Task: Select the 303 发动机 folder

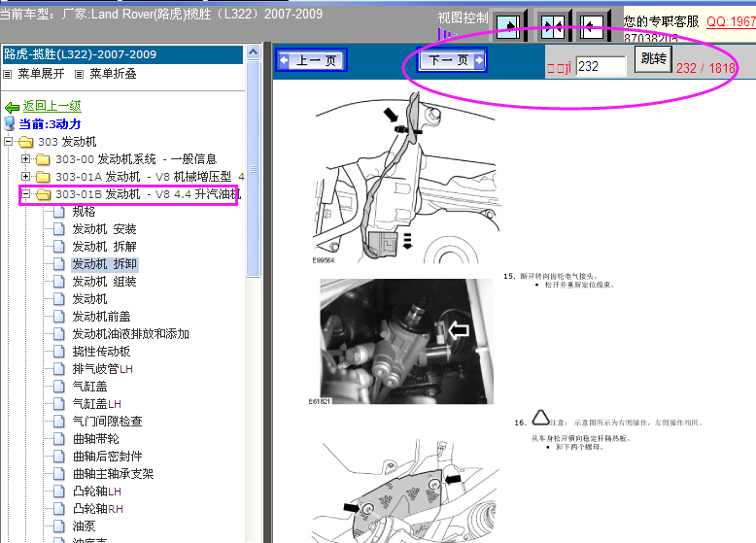Action: [67, 142]
